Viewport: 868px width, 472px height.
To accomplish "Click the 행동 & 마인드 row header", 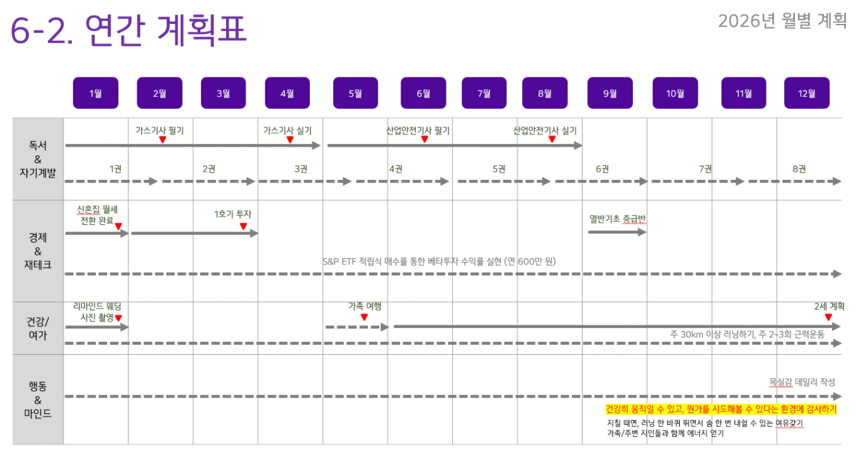I will (x=38, y=400).
